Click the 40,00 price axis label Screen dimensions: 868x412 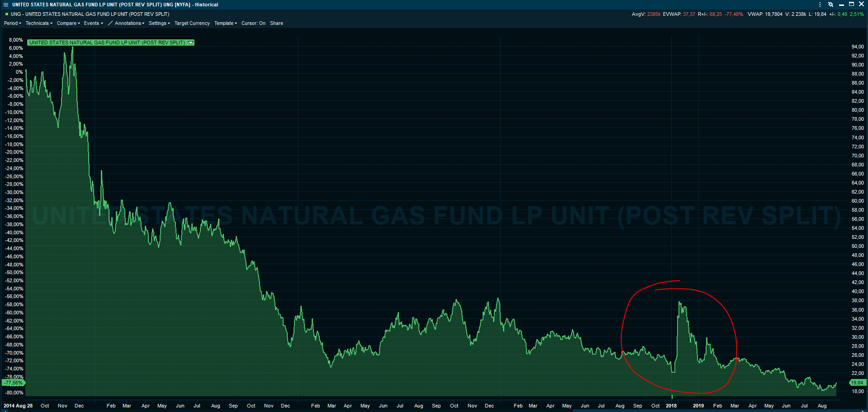[x=858, y=291]
